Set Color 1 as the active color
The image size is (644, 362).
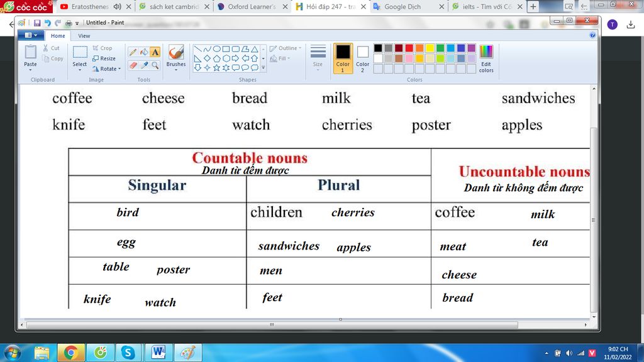(343, 58)
